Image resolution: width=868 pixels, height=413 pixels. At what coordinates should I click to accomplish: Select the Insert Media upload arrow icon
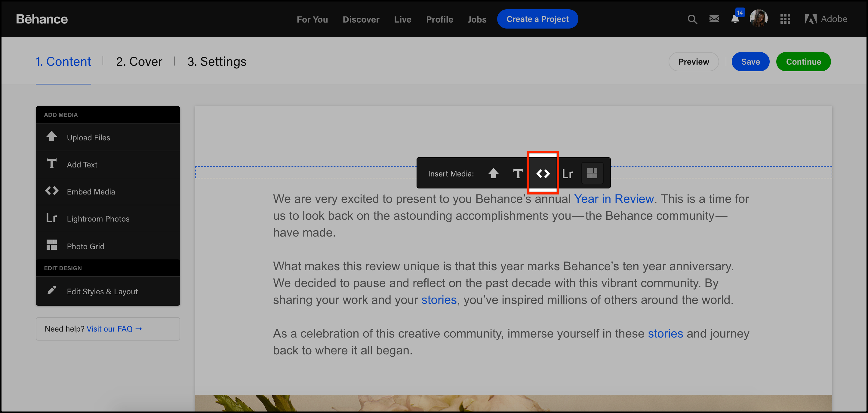coord(494,173)
